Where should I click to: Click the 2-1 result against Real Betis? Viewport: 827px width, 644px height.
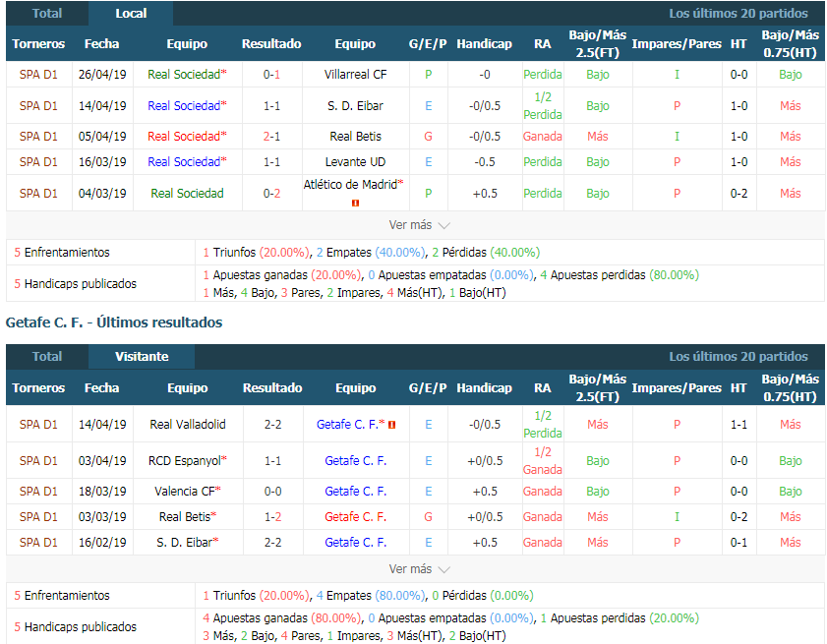tap(271, 136)
